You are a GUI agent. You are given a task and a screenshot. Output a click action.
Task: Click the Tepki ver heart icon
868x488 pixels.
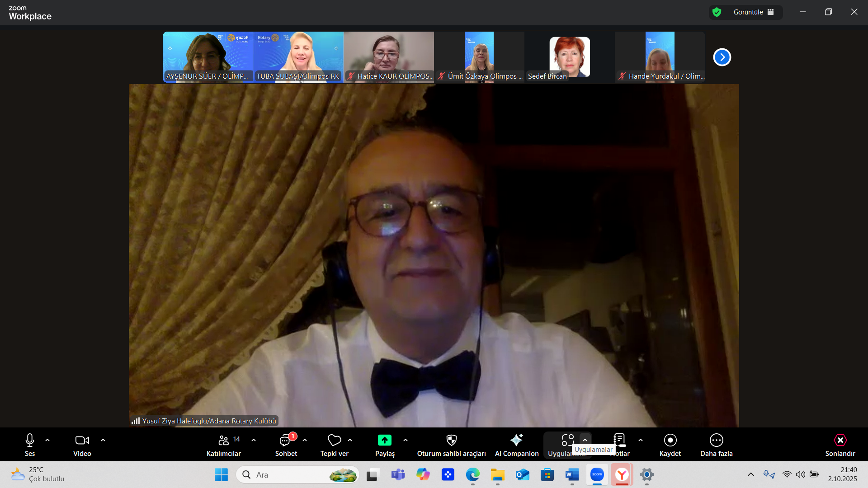coord(334,440)
